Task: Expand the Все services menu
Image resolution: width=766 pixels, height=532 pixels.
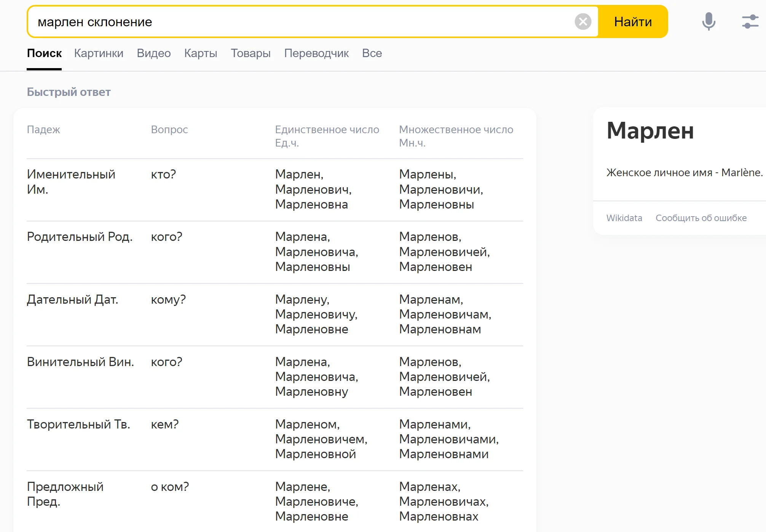Action: [372, 53]
